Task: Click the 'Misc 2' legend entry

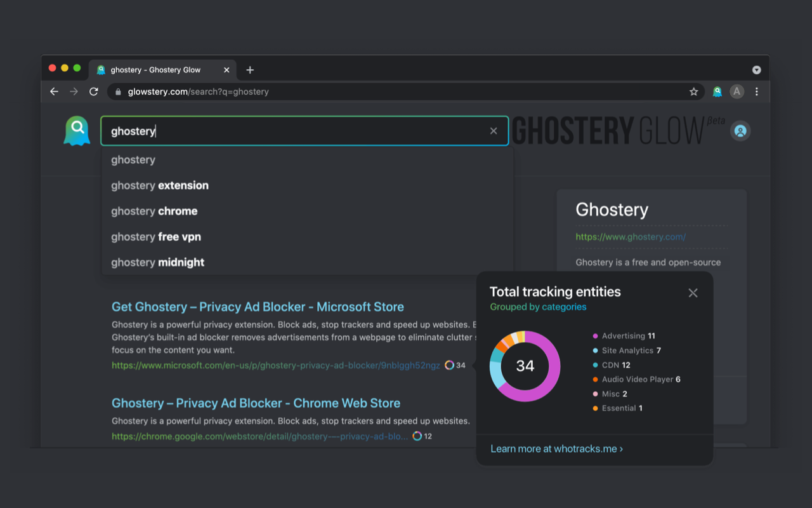Action: coord(610,394)
